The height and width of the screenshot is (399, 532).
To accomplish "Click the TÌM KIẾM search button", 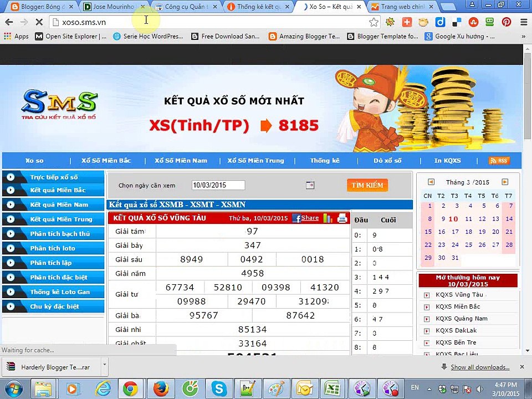I will point(367,185).
